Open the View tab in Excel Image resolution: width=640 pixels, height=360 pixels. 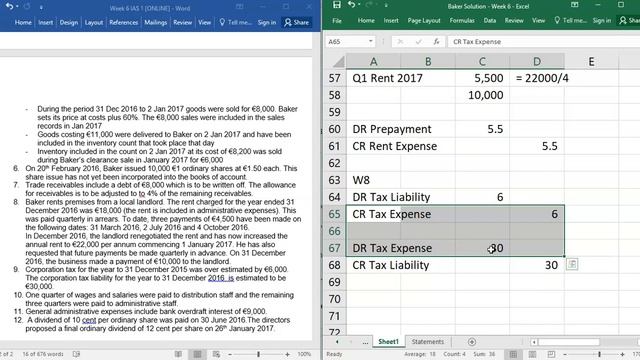(538, 20)
